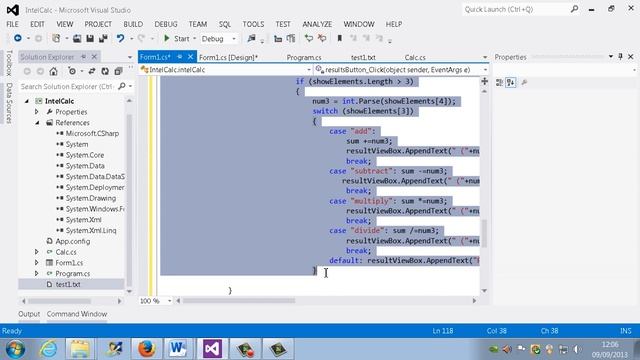Open Firefox from the taskbar
This screenshot has height=360, width=640.
click(146, 349)
